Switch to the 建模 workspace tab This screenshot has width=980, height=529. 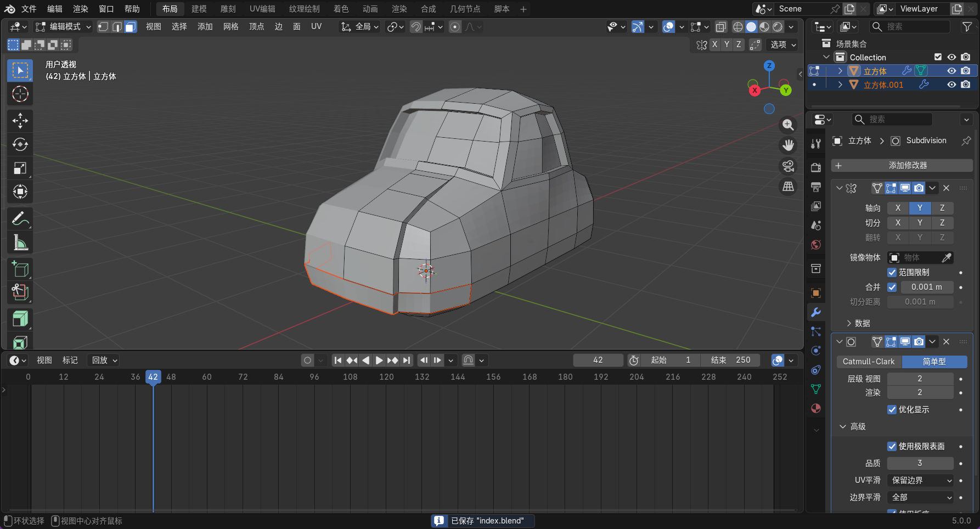click(199, 9)
